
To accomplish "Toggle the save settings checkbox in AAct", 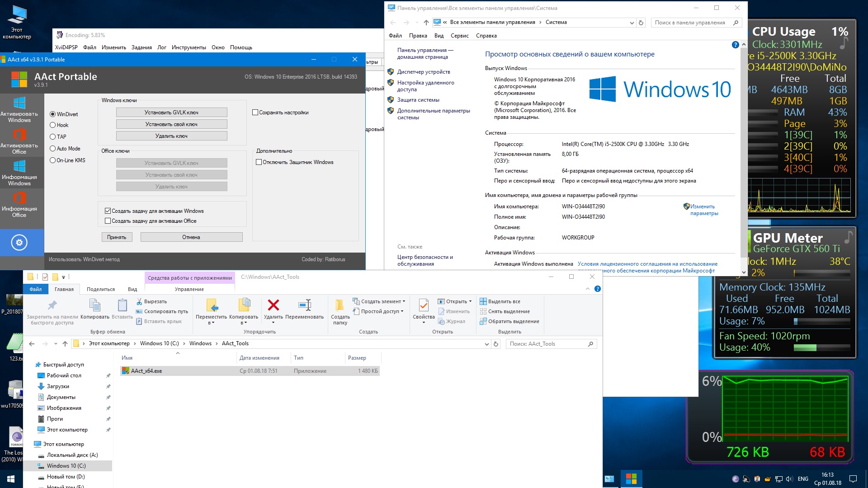I will pyautogui.click(x=255, y=113).
